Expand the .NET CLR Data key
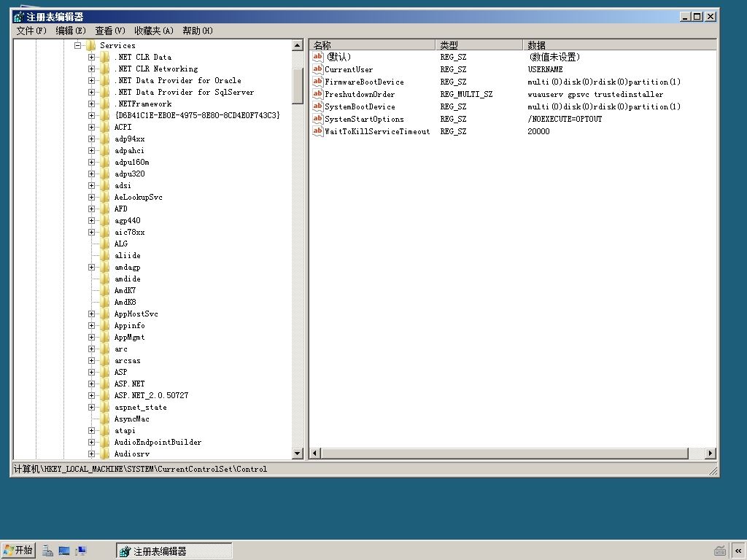The image size is (747, 560). [91, 57]
